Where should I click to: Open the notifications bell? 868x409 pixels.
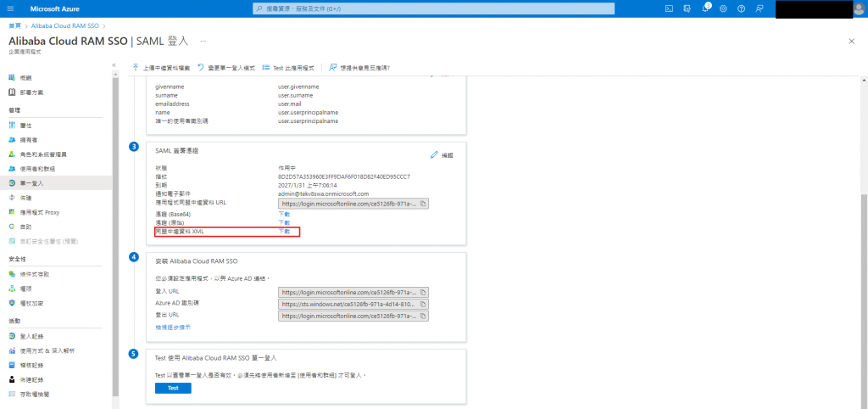coord(705,8)
